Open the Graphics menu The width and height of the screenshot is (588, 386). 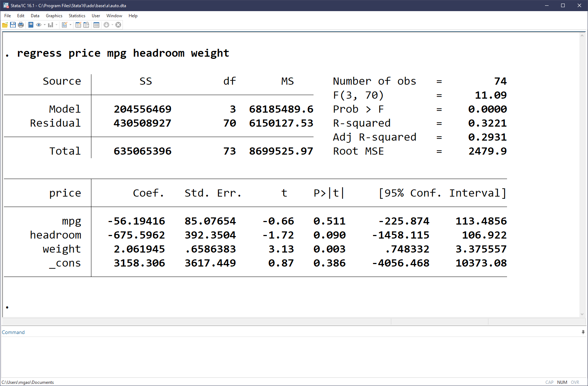coord(54,16)
